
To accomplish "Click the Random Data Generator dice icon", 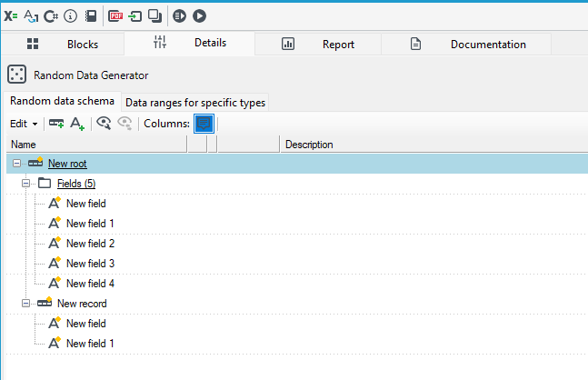I will point(17,75).
